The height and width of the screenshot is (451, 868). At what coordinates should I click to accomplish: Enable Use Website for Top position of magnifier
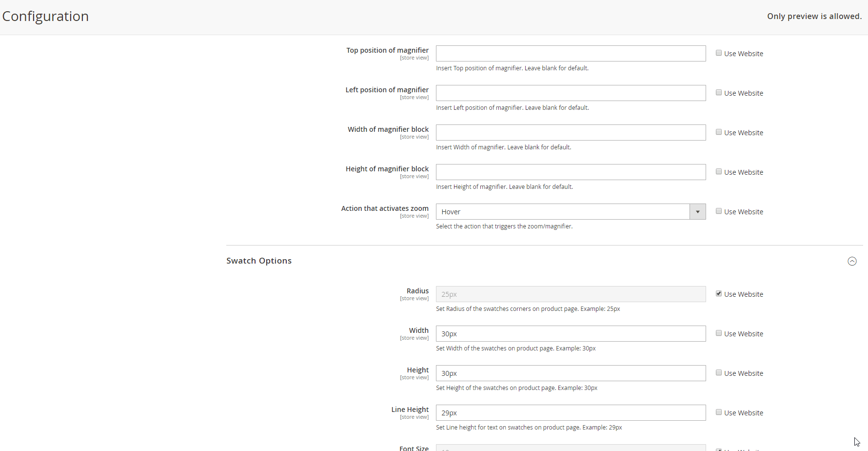(719, 53)
